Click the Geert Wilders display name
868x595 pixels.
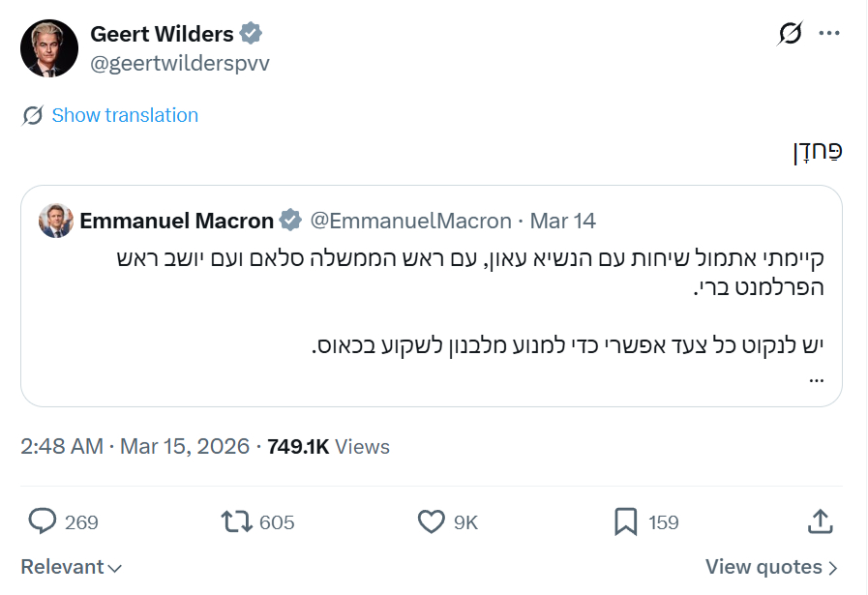tap(162, 34)
